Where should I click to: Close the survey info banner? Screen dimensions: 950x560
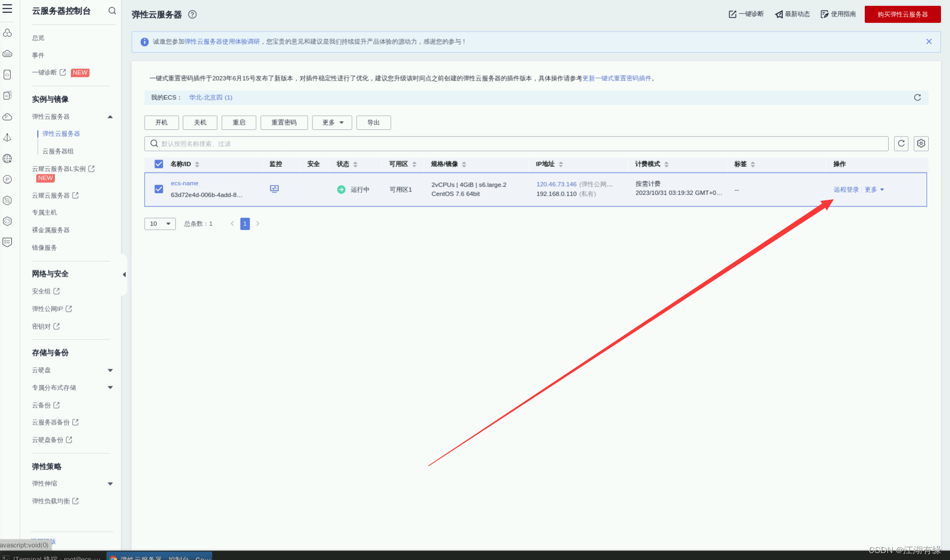pyautogui.click(x=929, y=42)
